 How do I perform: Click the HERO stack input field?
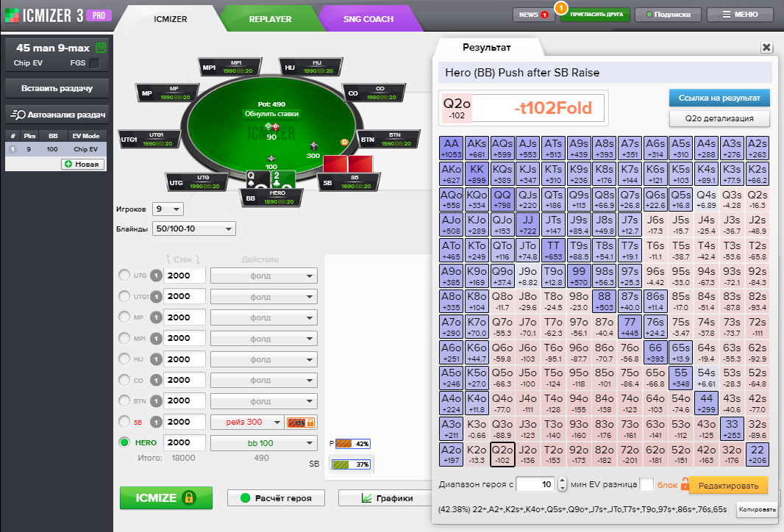pyautogui.click(x=185, y=442)
